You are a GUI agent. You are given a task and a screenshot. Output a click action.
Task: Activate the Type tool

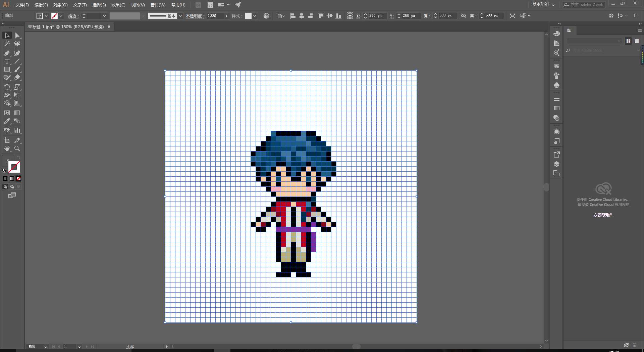(7, 61)
